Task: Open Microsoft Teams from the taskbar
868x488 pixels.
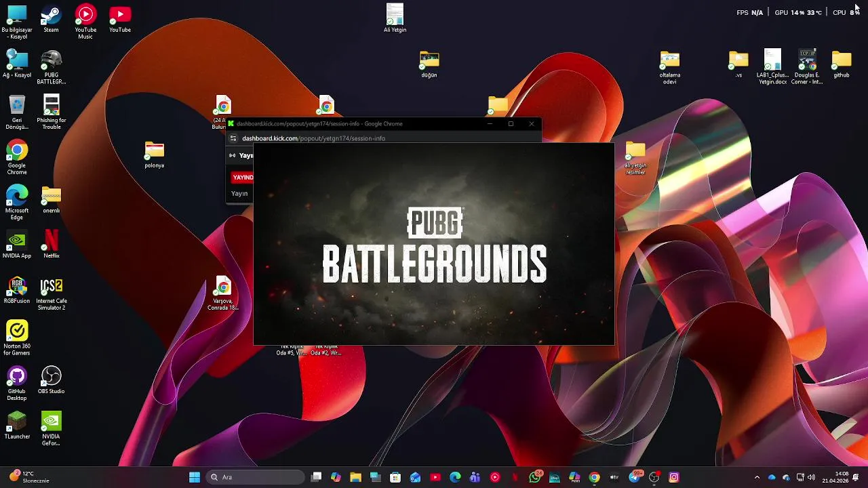Action: pos(475,477)
